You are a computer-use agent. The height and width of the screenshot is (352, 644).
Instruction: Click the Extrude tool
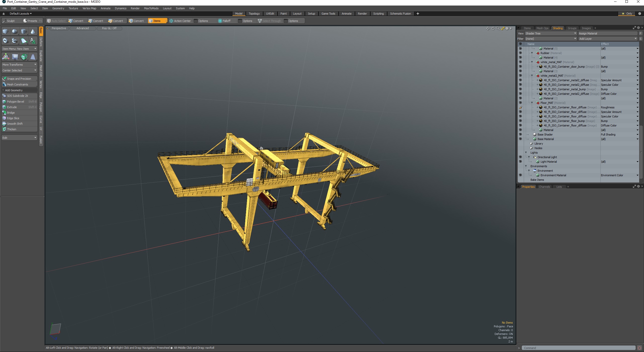(12, 107)
